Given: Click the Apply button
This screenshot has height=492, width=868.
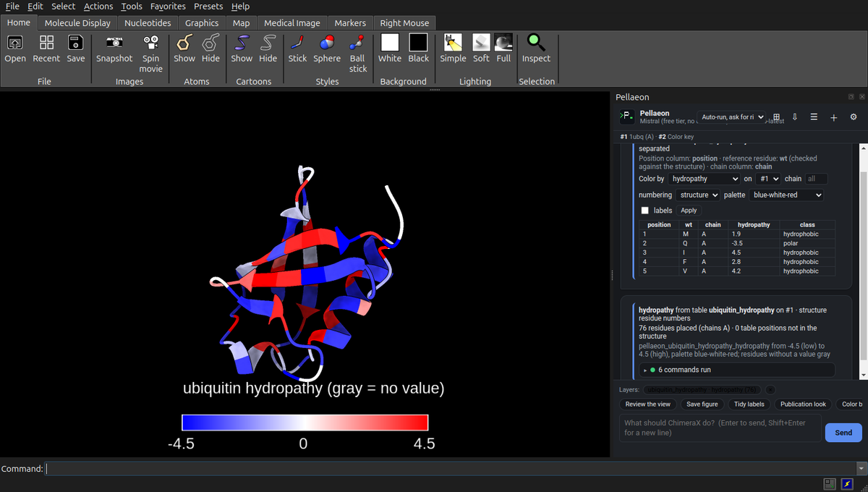Looking at the screenshot, I should [x=689, y=211].
